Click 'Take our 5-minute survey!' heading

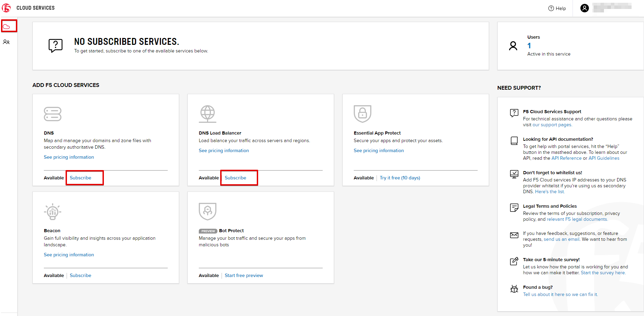(551, 259)
